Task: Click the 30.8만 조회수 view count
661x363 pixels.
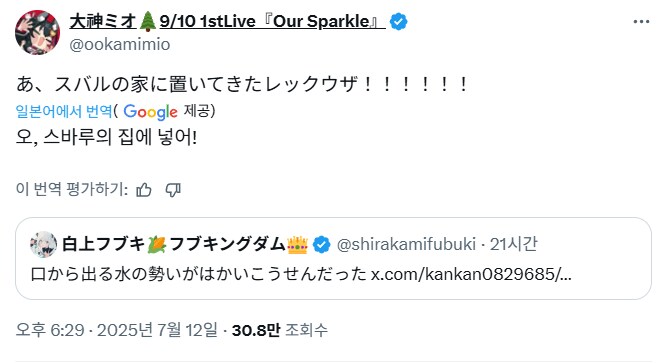Action: pyautogui.click(x=280, y=330)
